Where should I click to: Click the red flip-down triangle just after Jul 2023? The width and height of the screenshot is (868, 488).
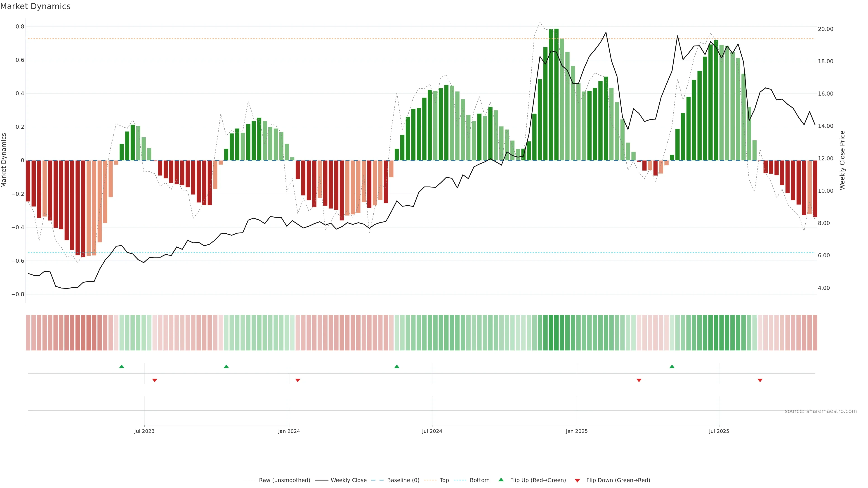(155, 380)
